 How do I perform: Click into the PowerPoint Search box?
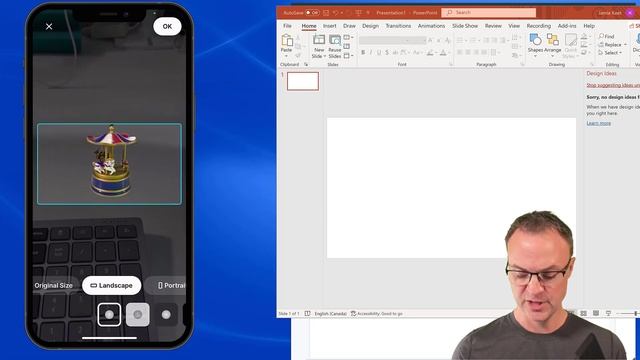489,13
